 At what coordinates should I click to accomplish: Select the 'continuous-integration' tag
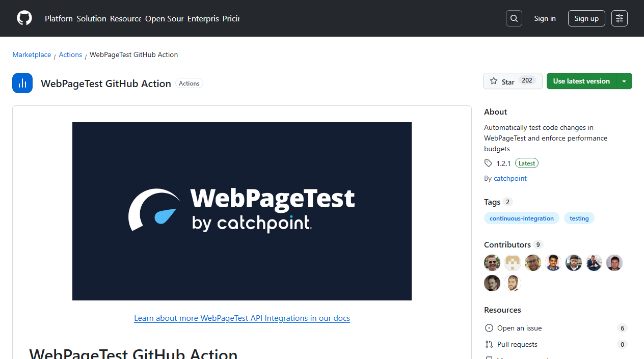521,218
